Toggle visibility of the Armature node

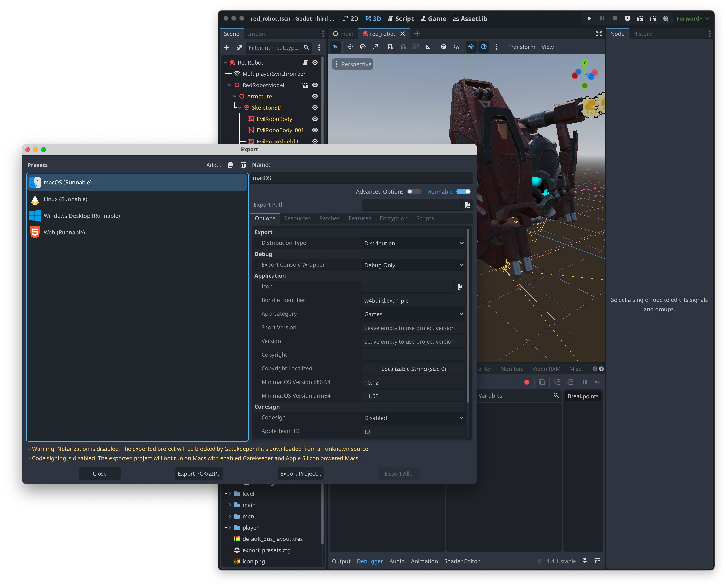[x=315, y=96]
